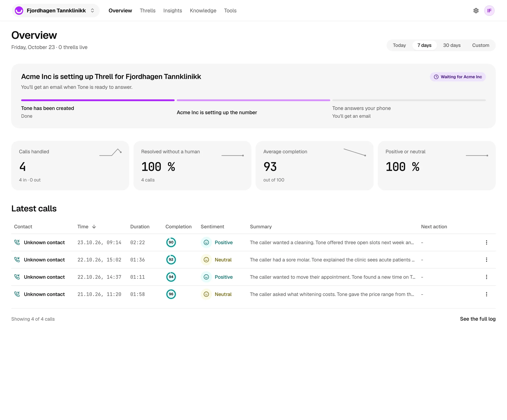Click the Neutral face icon on 15:02 call

pos(206,260)
